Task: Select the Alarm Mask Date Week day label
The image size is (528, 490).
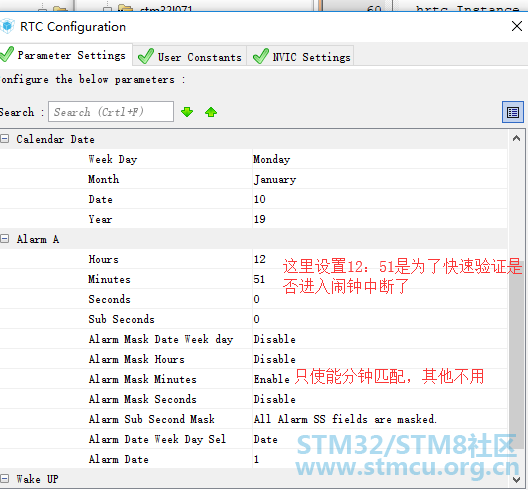Action: tap(161, 339)
